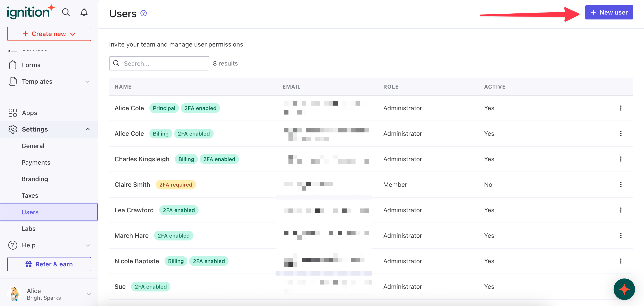Click Lea Crawford's Administrator role
This screenshot has height=306, width=644.
pyautogui.click(x=402, y=210)
